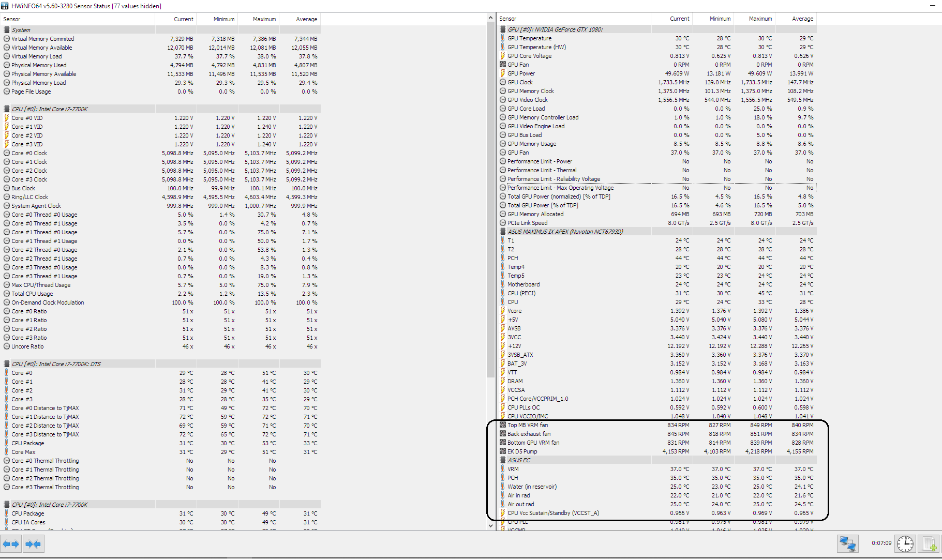Screen dimensions: 942x560
Task: Click lightning icon beside GPU Core Voltage
Action: point(502,56)
